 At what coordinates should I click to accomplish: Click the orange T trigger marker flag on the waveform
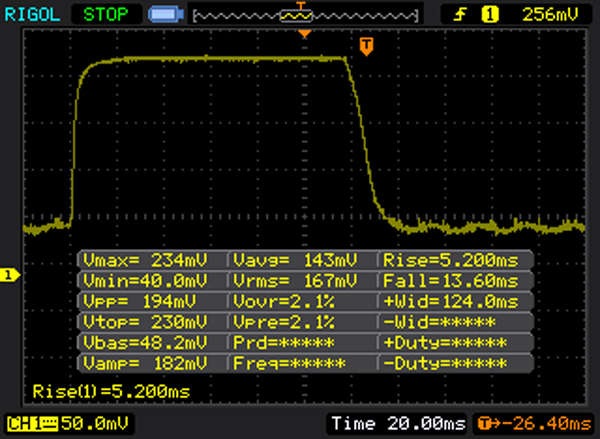point(366,47)
